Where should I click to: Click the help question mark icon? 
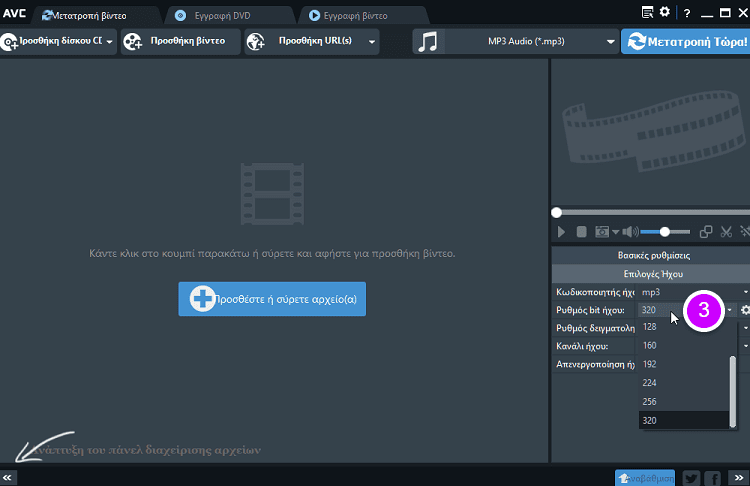point(686,13)
